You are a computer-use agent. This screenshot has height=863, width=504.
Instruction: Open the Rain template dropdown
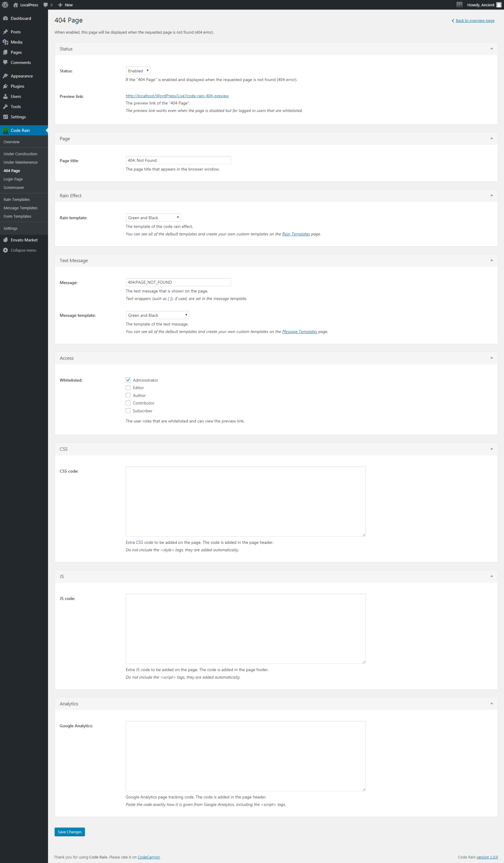[153, 218]
